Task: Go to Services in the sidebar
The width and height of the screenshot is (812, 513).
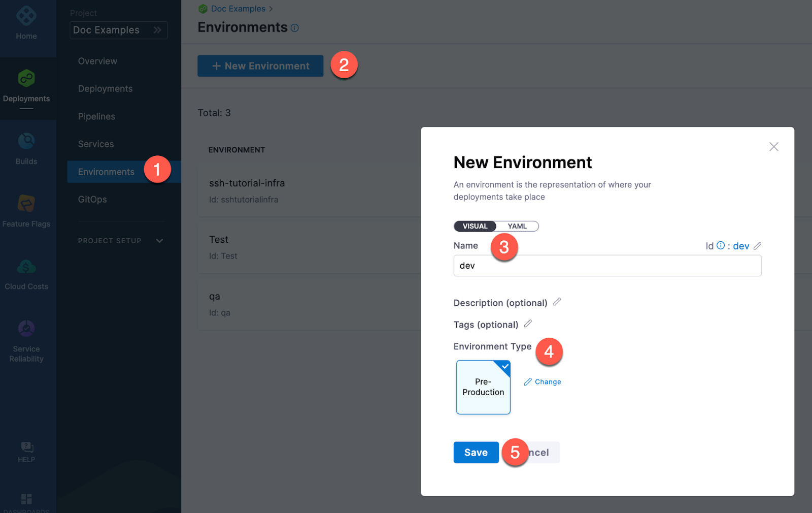Action: [x=96, y=144]
